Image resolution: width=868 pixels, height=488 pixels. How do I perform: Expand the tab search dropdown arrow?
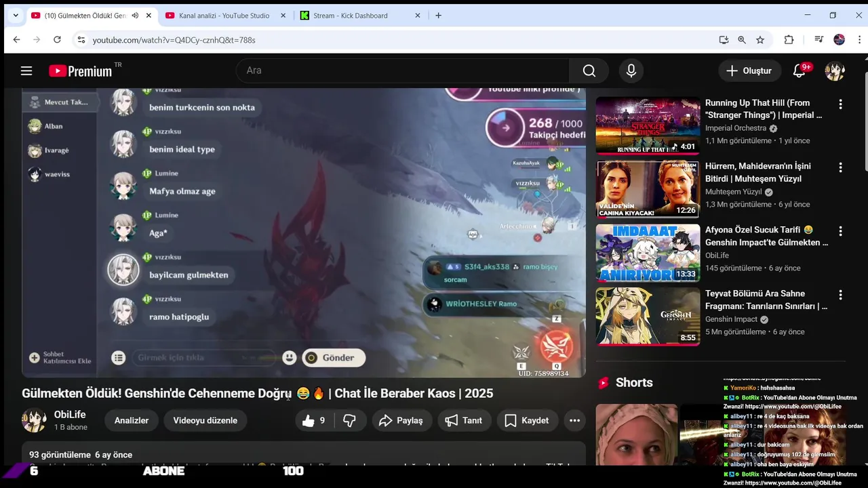(x=16, y=16)
